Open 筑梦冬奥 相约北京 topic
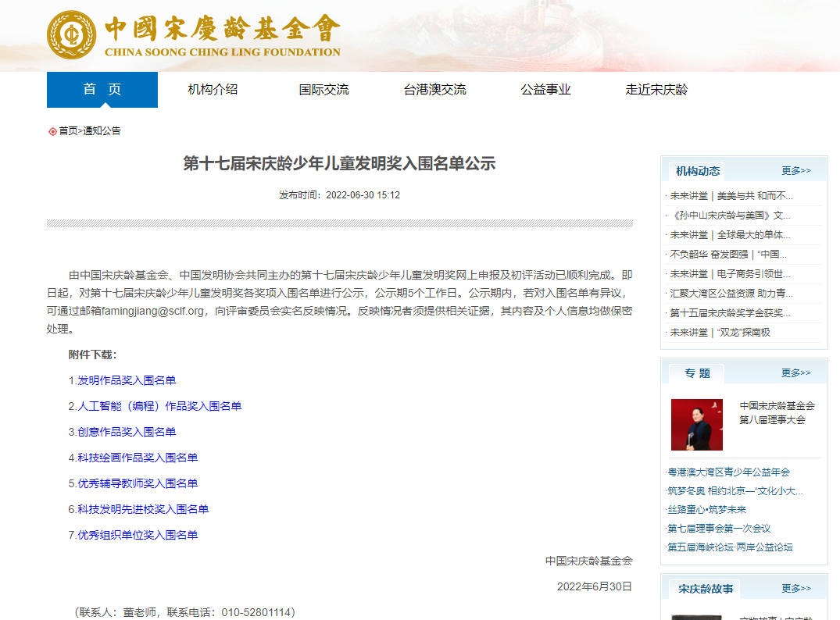The width and height of the screenshot is (840, 620). (735, 490)
